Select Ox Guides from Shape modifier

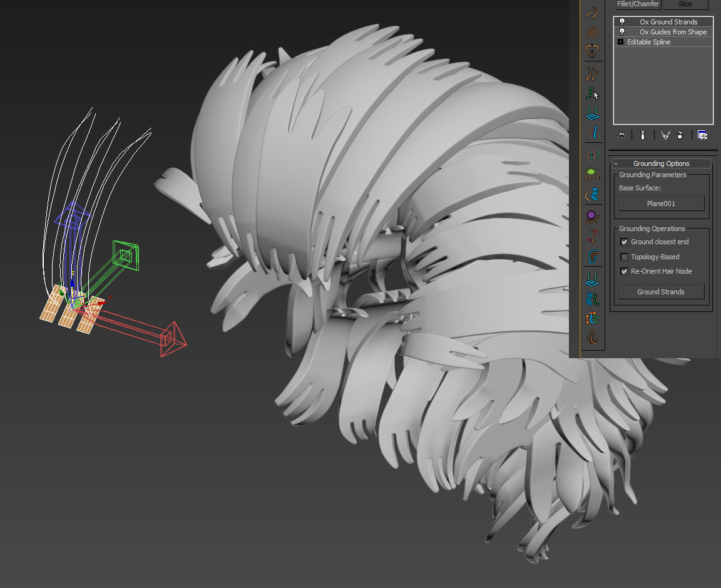673,32
